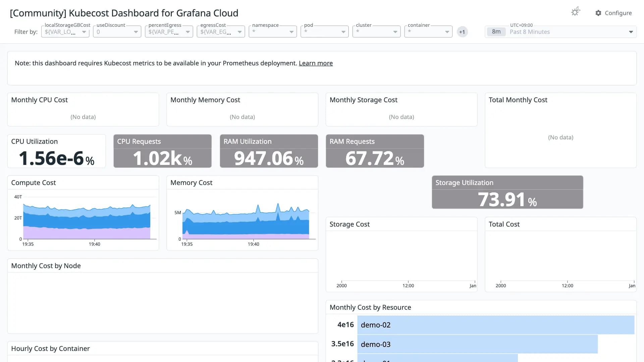Show the +1 additional filter
The height and width of the screenshot is (362, 644).
point(462,32)
